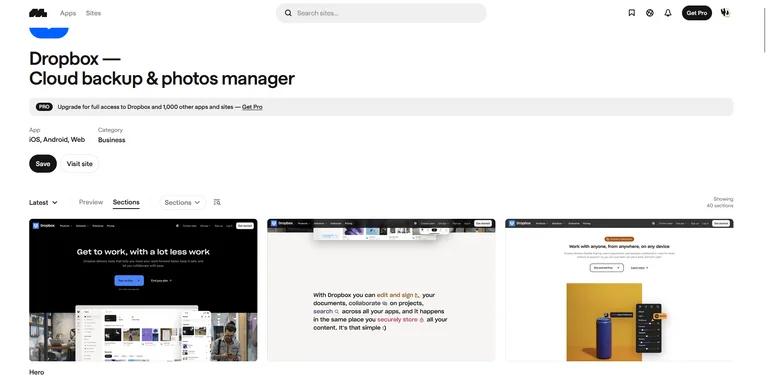Screen dimensions: 766x387
Task: Open the saved bookmarks icon
Action: coord(632,13)
